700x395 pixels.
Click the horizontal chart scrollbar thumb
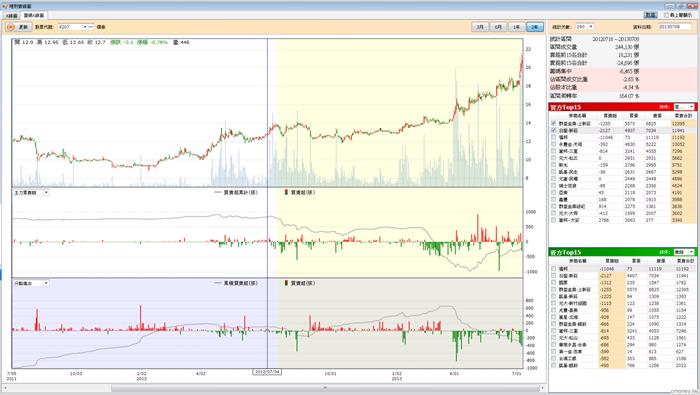325,388
